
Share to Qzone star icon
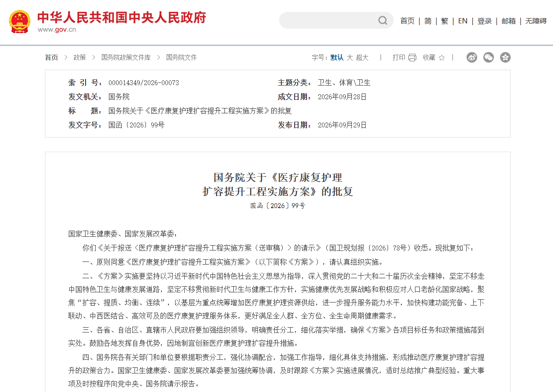505,57
